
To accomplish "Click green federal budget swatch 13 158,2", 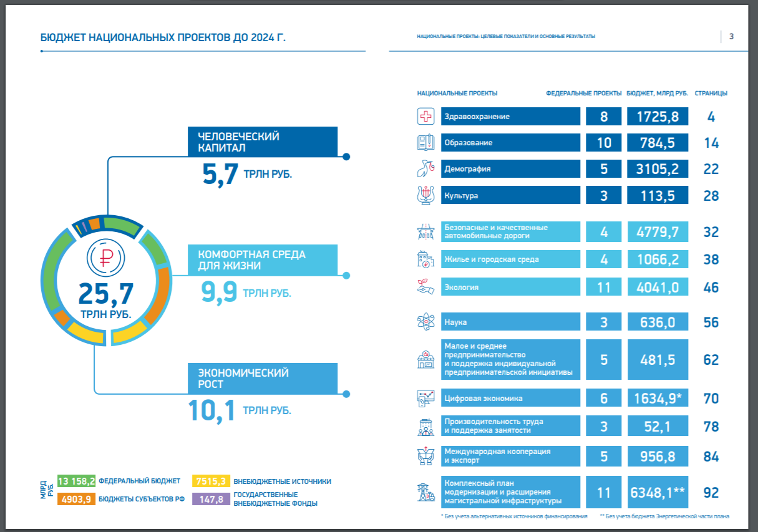I will click(x=76, y=481).
